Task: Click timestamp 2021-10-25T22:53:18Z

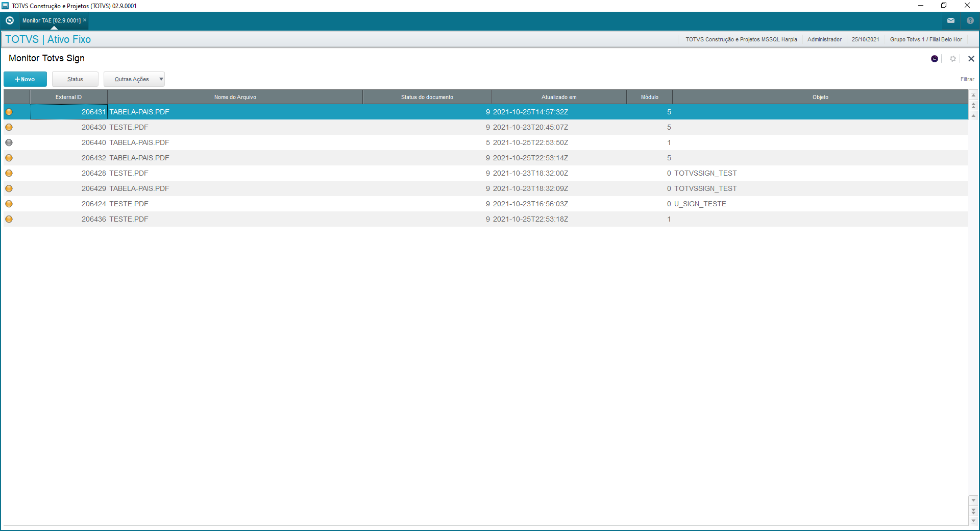Action: [x=530, y=219]
